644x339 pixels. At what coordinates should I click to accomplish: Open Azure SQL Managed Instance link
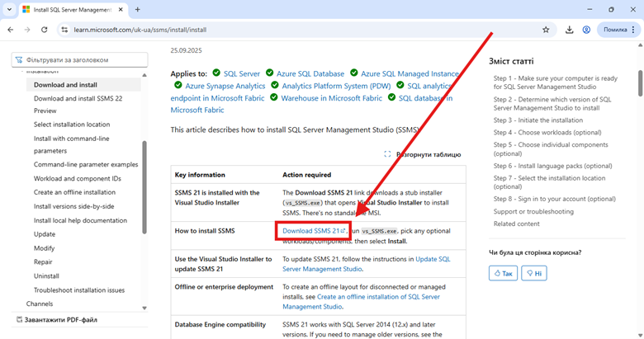(x=410, y=74)
